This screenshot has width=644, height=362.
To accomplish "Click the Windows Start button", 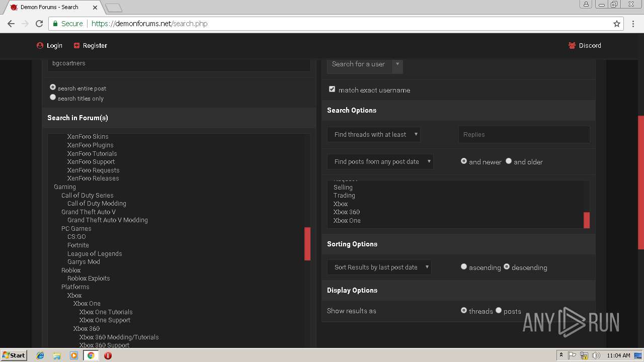I will (14, 355).
